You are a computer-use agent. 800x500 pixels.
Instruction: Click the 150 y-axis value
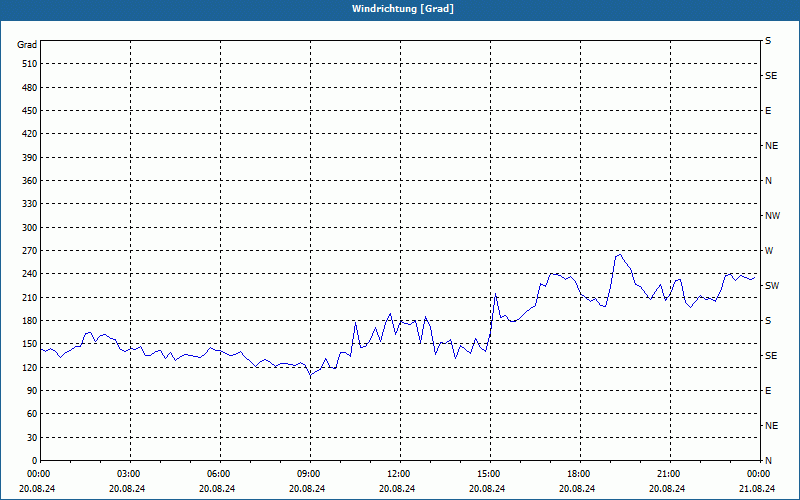[30, 344]
